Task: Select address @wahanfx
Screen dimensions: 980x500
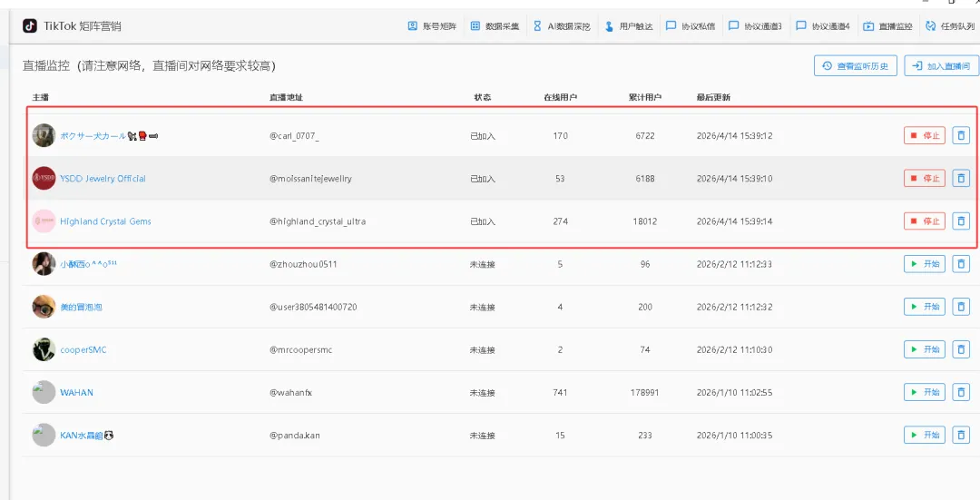Action: tap(290, 393)
